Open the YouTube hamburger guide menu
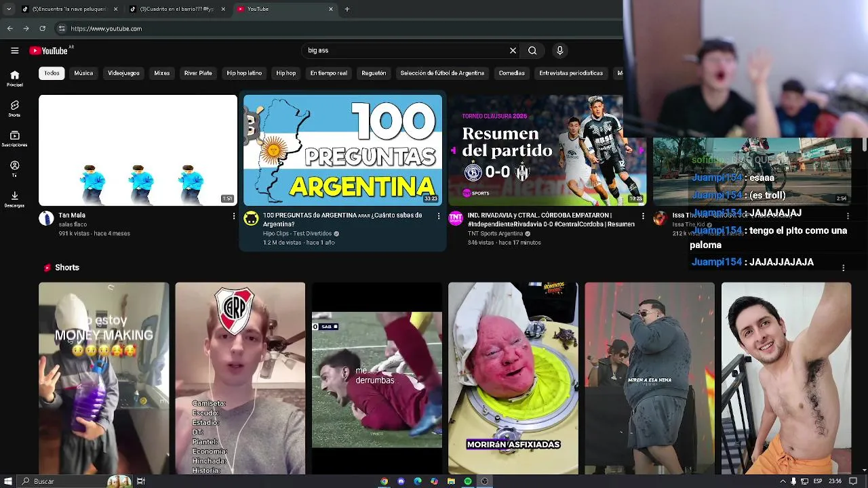This screenshot has width=868, height=488. tap(14, 50)
